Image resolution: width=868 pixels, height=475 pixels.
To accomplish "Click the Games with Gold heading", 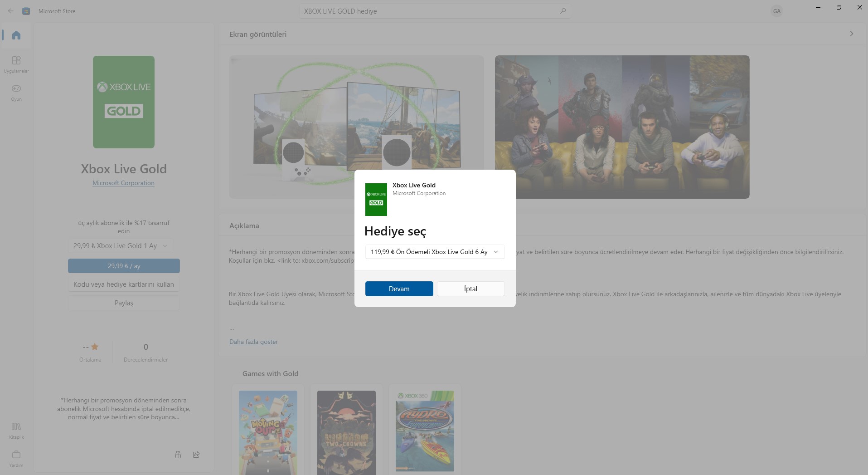I will click(270, 373).
